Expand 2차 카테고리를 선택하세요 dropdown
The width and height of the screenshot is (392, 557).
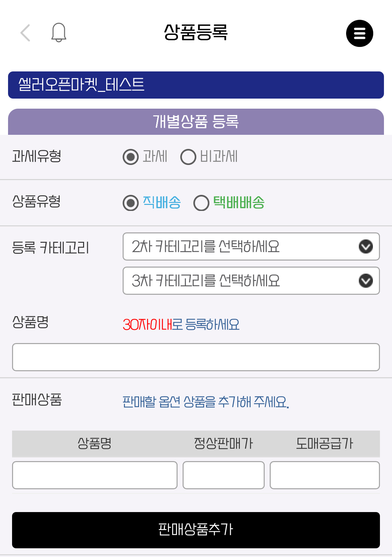[x=251, y=246]
